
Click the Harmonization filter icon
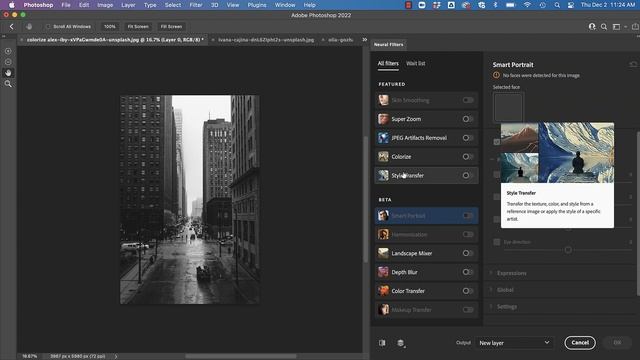(383, 234)
